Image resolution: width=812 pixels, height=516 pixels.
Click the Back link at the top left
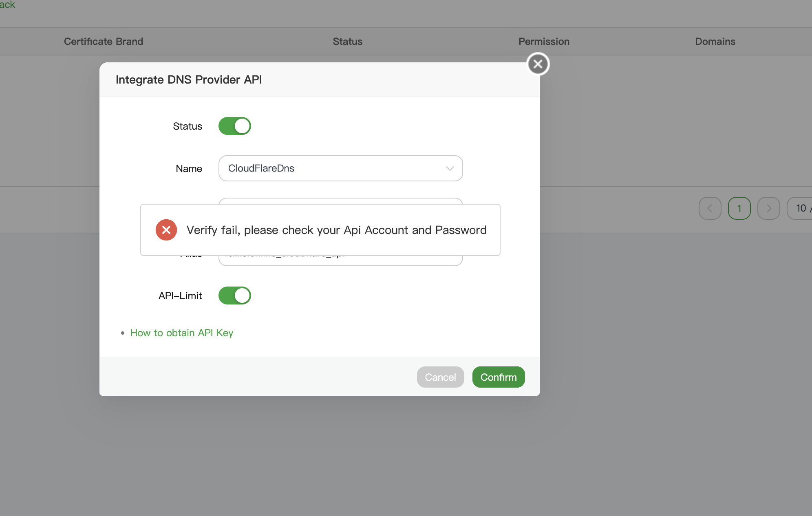pos(7,4)
